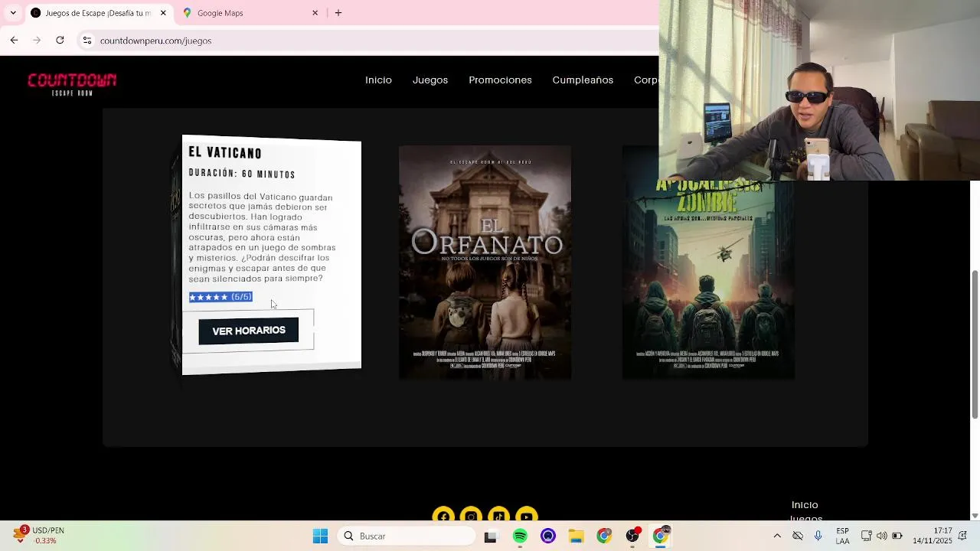
Task: Reload the countdownperu.com page
Action: pos(60,41)
